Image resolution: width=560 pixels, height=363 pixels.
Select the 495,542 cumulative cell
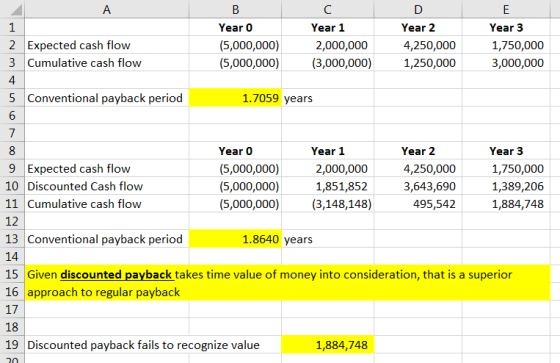[x=418, y=204]
